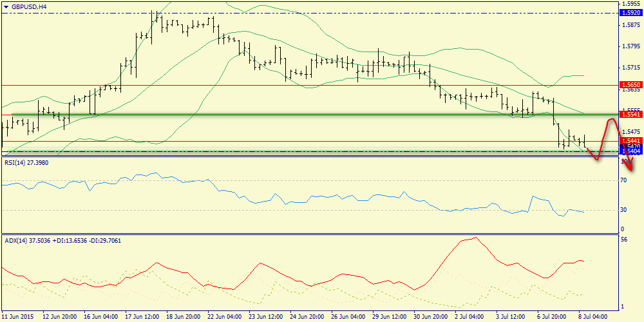The height and width of the screenshot is (322, 644).
Task: Click the ADX scale value 56
Action: [623, 239]
